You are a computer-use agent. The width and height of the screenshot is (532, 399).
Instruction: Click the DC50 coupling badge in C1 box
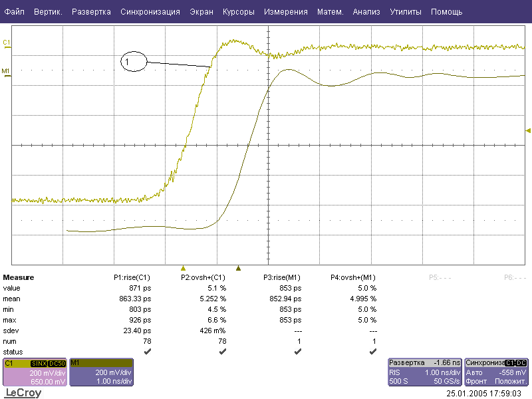57,364
